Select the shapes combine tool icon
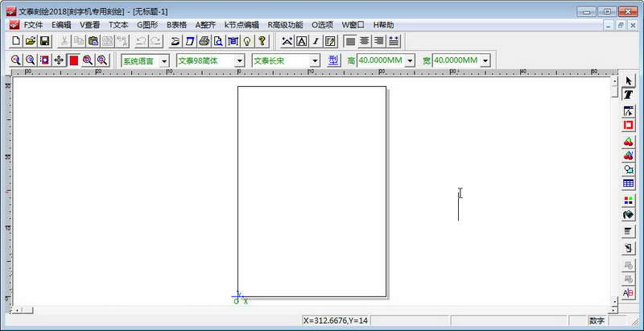 [x=629, y=169]
